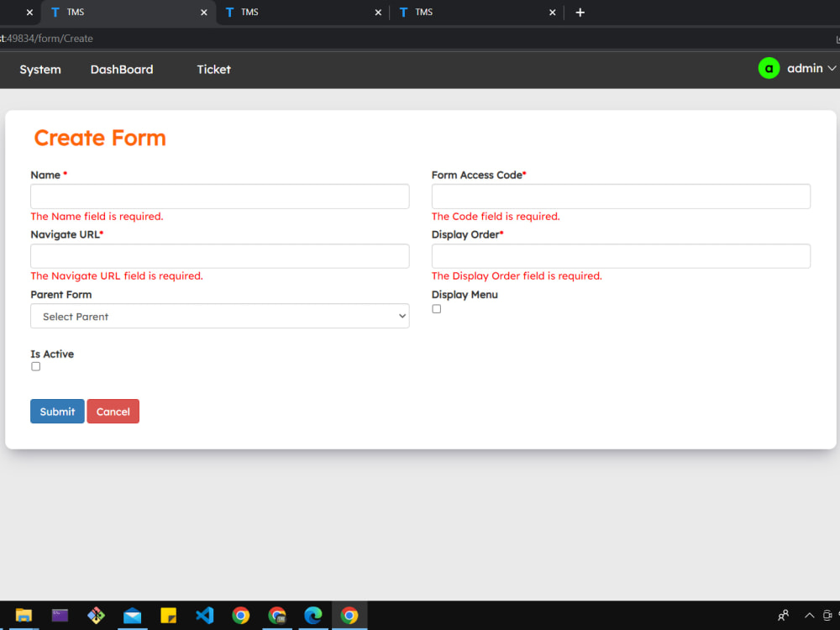This screenshot has height=630, width=840.
Task: Click the green admin avatar circle
Action: coord(769,69)
